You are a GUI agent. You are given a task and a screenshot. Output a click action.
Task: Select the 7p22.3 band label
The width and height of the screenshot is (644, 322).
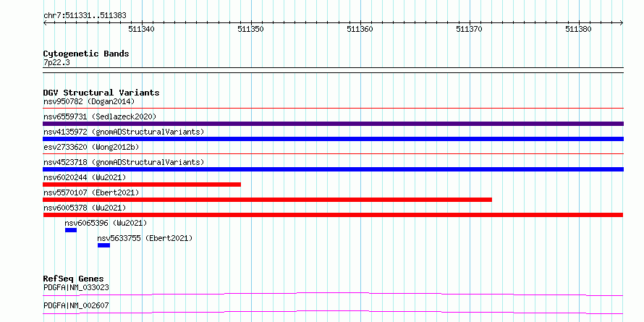pyautogui.click(x=56, y=62)
